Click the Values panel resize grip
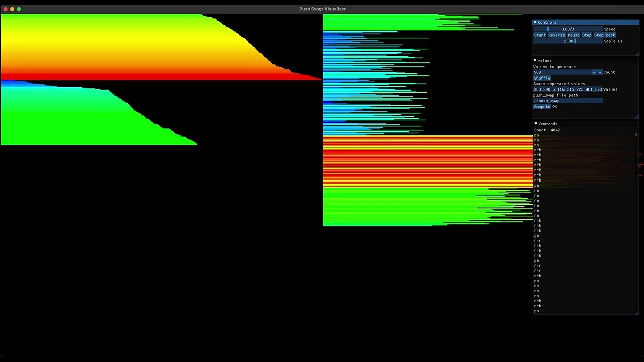 pos(637,116)
